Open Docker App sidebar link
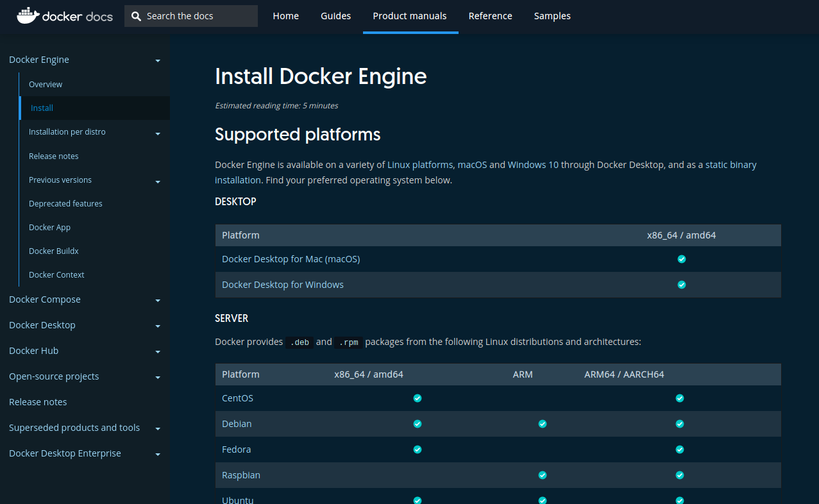The image size is (819, 504). (49, 227)
